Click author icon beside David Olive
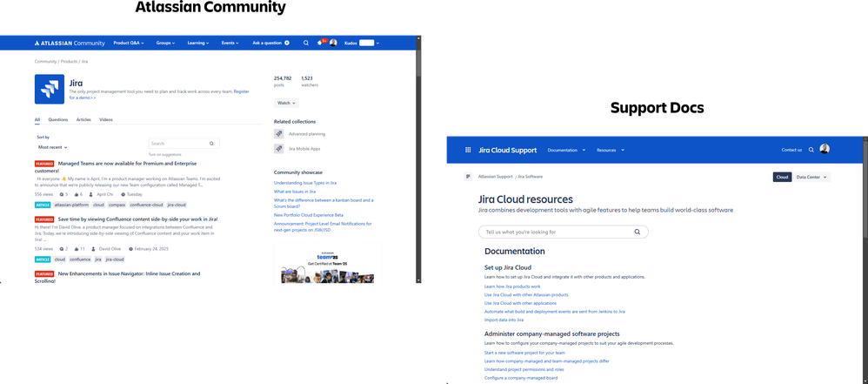The image size is (868, 384). [x=94, y=249]
